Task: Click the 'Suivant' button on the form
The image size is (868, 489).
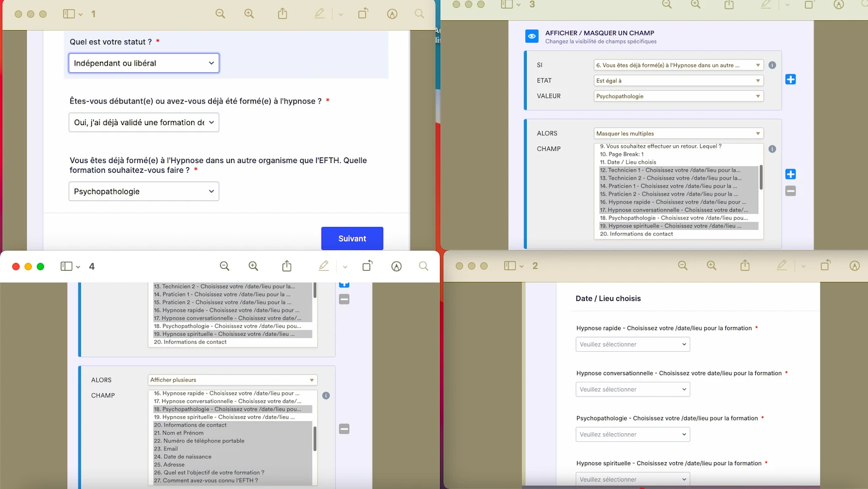Action: (352, 238)
